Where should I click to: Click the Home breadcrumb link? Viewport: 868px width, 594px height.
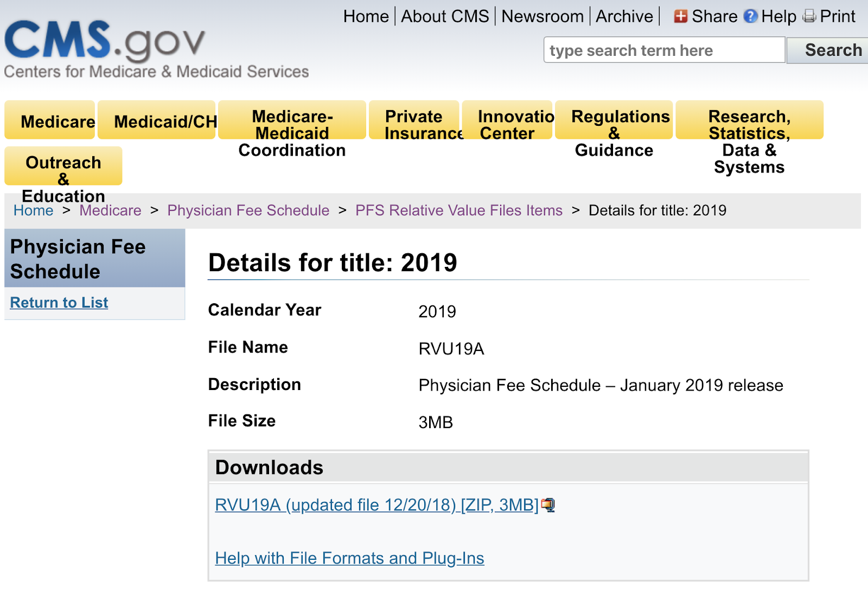pos(34,210)
